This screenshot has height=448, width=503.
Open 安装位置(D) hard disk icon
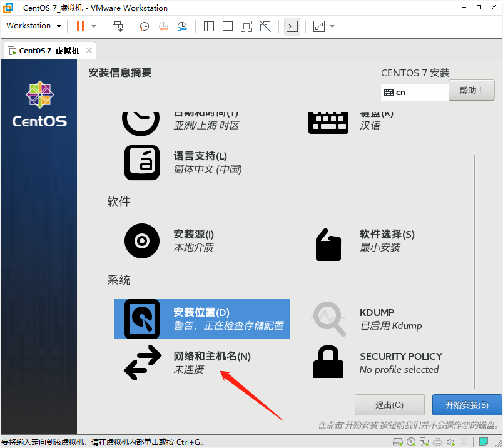coord(142,319)
